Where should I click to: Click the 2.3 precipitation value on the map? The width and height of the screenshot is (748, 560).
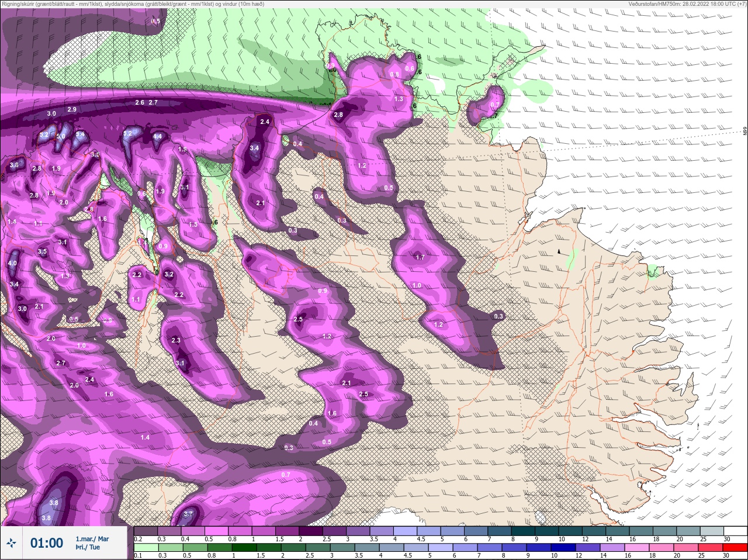[x=176, y=340]
